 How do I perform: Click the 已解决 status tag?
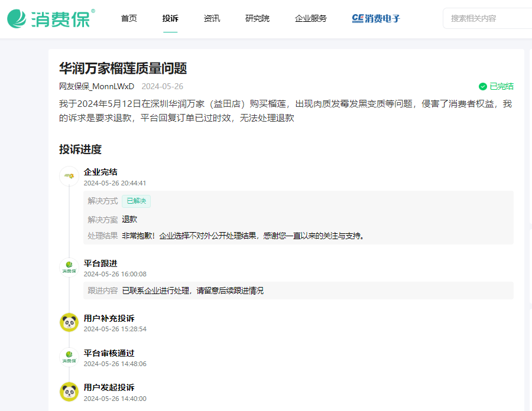point(136,201)
